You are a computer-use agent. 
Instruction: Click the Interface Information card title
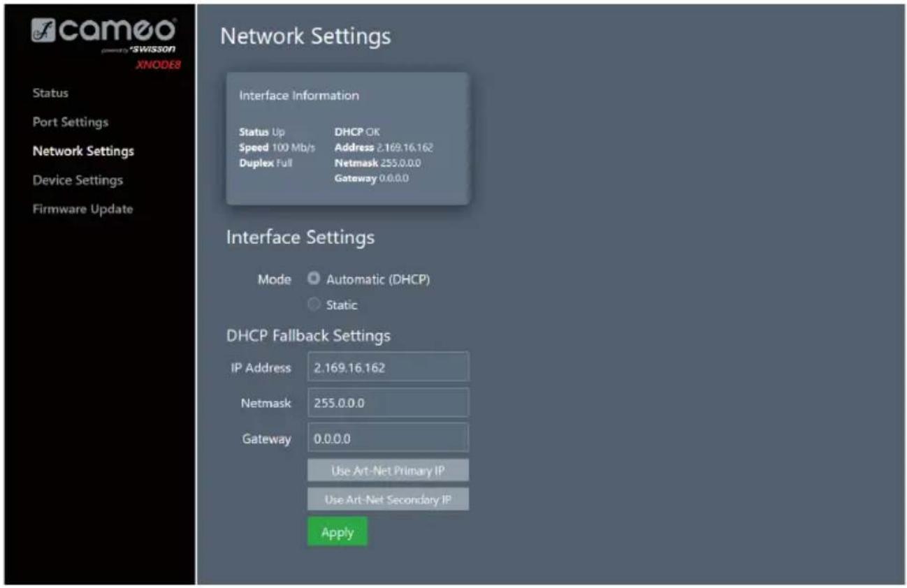click(299, 96)
